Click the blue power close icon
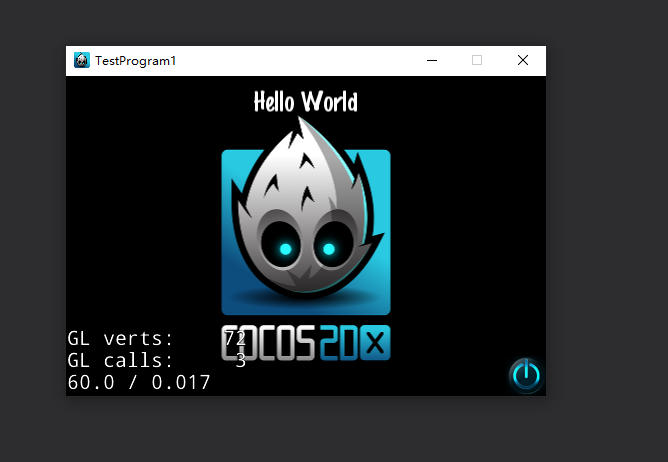 [526, 375]
